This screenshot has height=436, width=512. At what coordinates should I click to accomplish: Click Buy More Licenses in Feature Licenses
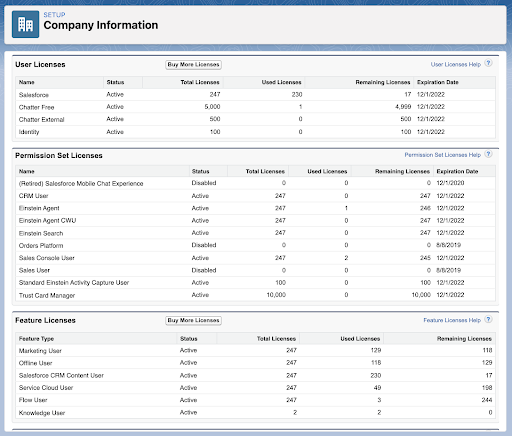tap(193, 320)
